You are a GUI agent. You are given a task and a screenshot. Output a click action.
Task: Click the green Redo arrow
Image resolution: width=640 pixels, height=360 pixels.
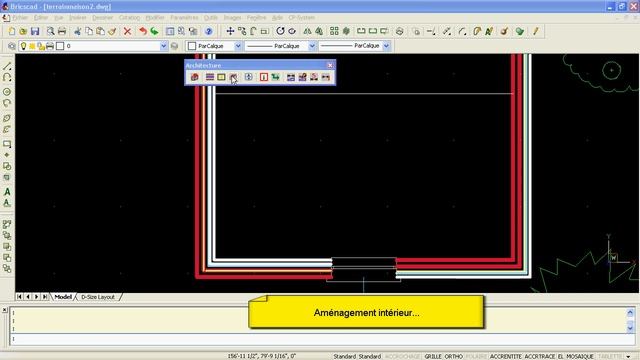click(x=154, y=31)
